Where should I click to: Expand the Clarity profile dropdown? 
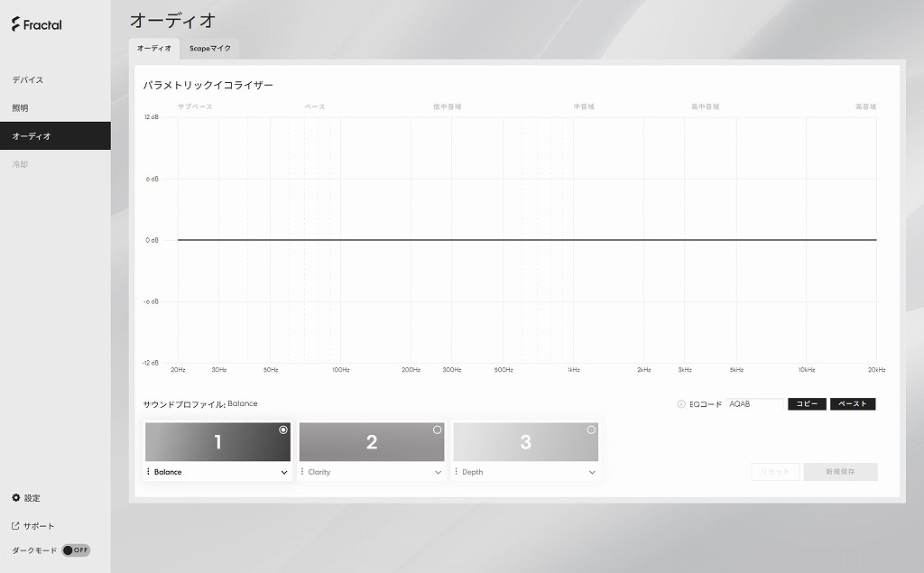pyautogui.click(x=438, y=472)
